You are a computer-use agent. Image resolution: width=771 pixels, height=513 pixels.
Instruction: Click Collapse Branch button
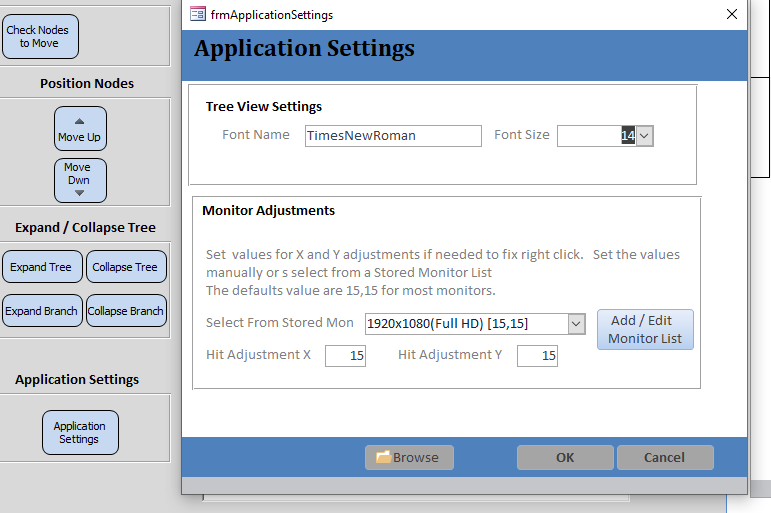[126, 310]
